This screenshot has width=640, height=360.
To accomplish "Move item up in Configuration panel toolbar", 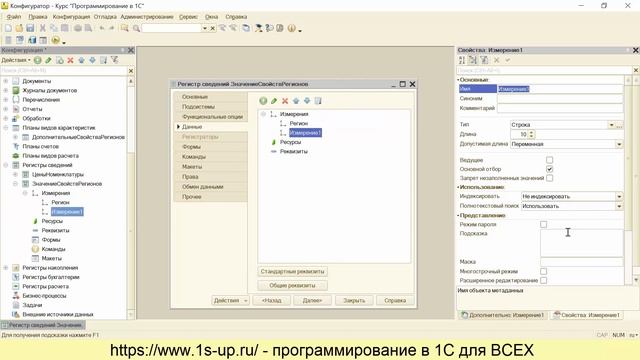I will 81,60.
